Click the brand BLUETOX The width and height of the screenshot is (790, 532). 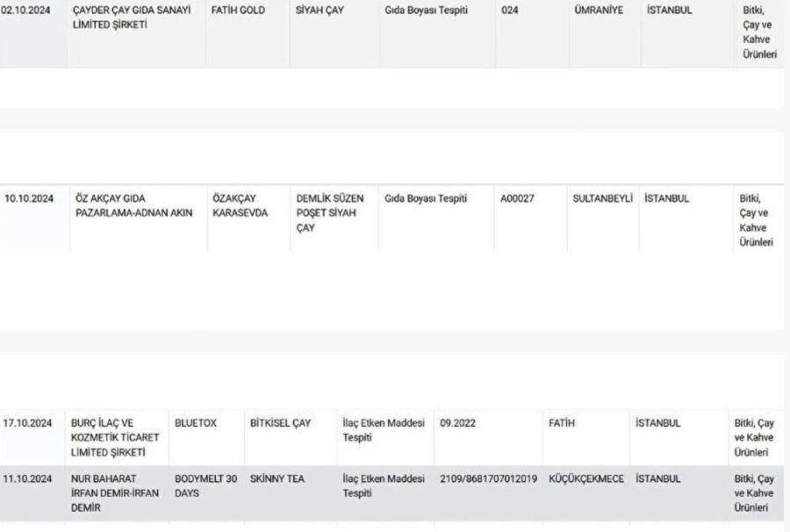196,423
